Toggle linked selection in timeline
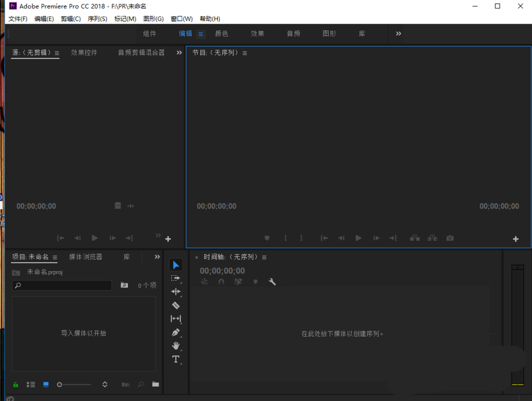Image resolution: width=532 pixels, height=401 pixels. click(238, 281)
